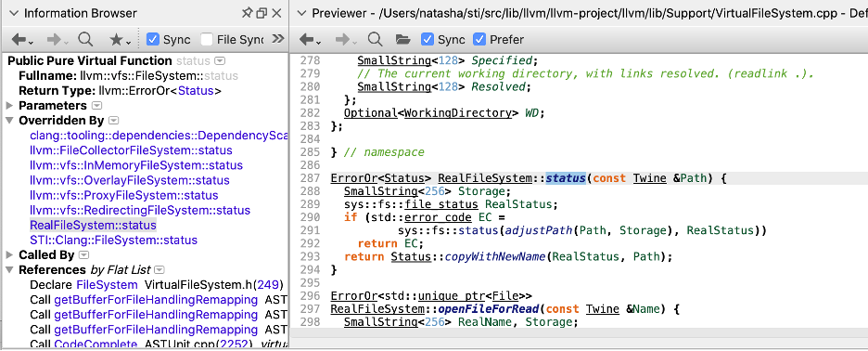Open file via folder icon in Previewer

tap(402, 39)
